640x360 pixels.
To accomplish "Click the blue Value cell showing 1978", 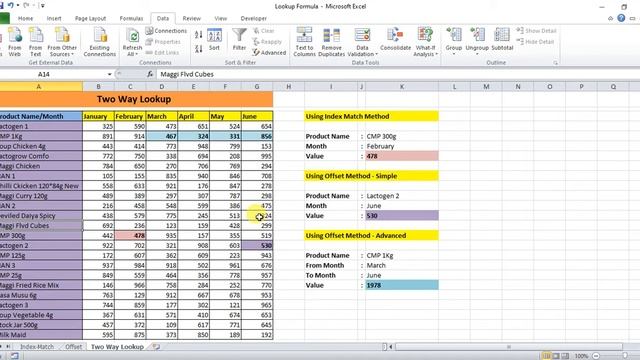I will coord(402,285).
